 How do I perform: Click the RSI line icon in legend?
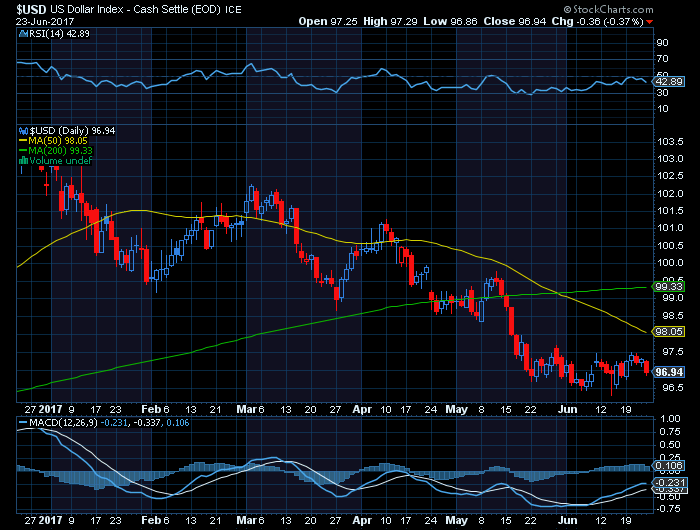coord(24,33)
